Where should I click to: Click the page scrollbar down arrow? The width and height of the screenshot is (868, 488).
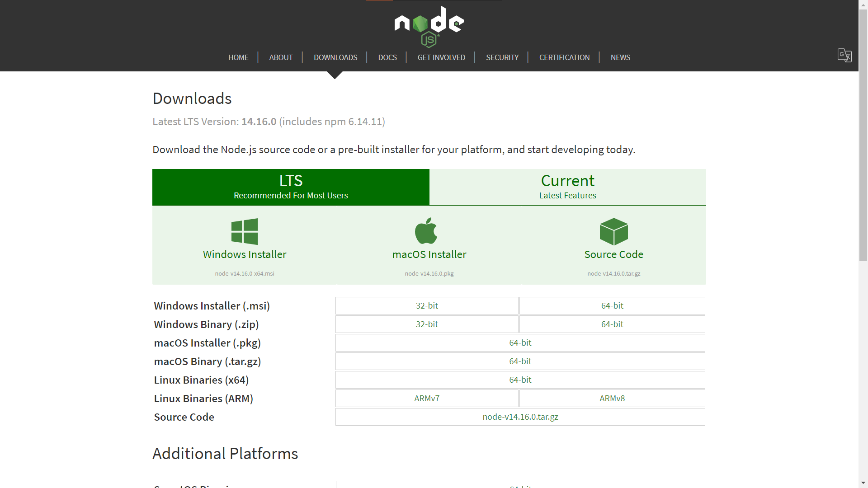click(863, 483)
